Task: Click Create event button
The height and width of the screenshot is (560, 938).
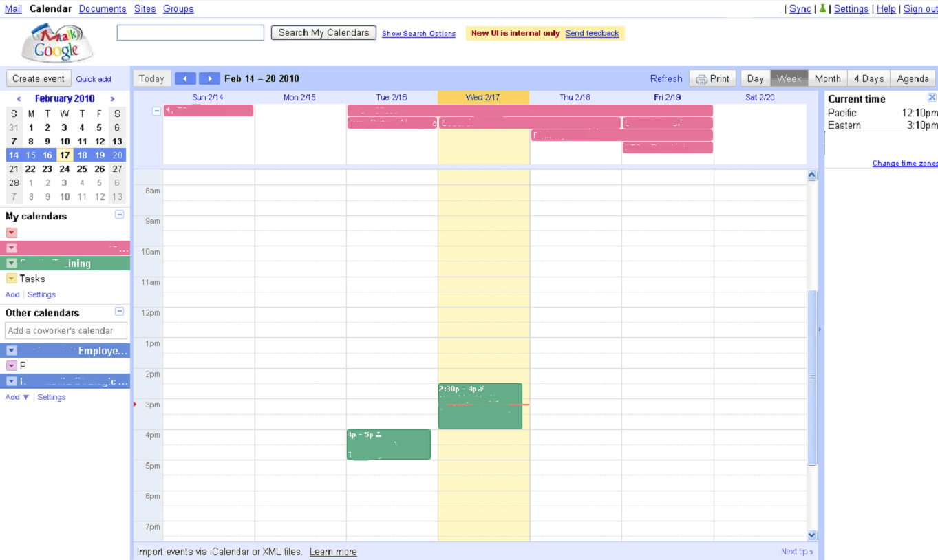Action: (39, 78)
